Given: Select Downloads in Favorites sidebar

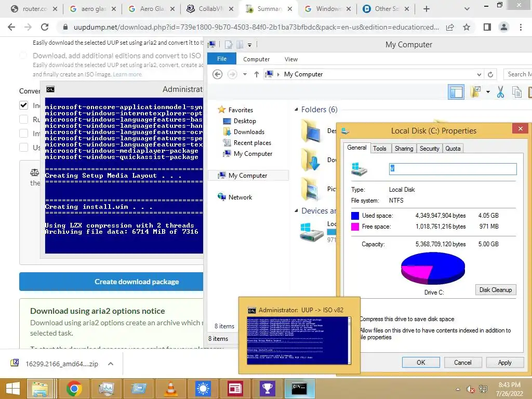Looking at the screenshot, I should click(x=249, y=131).
